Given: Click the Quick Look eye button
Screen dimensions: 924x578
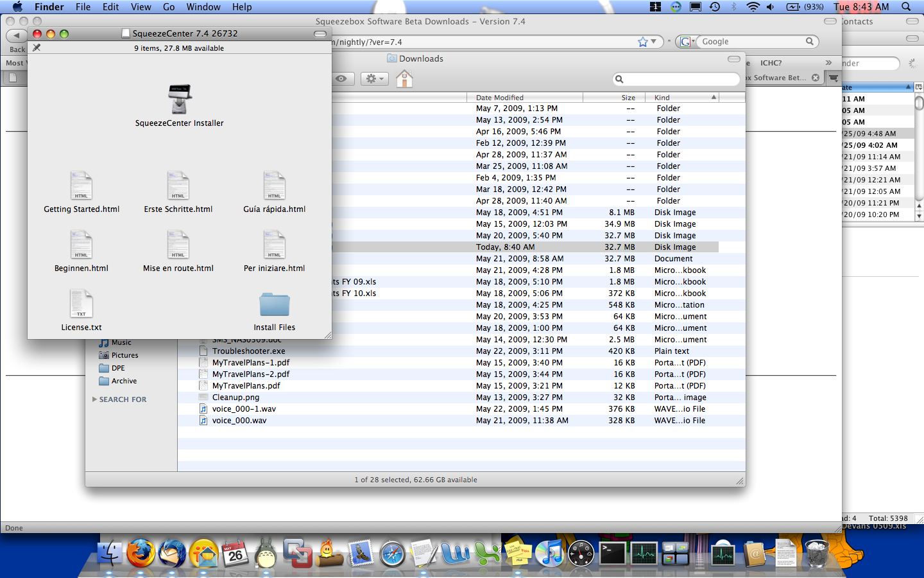Looking at the screenshot, I should [341, 79].
